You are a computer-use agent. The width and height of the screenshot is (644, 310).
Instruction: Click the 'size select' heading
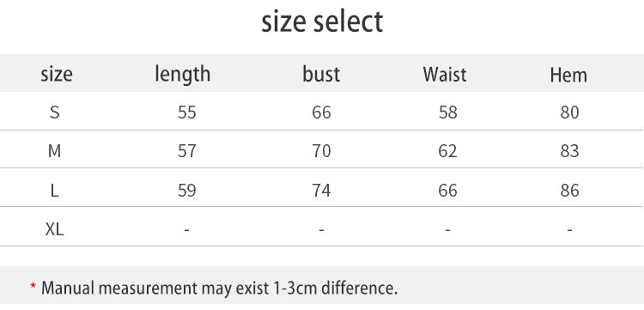click(322, 22)
